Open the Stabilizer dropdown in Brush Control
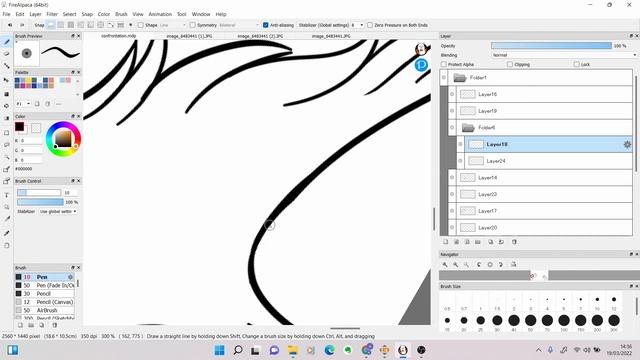This screenshot has width=640, height=360. click(58, 211)
